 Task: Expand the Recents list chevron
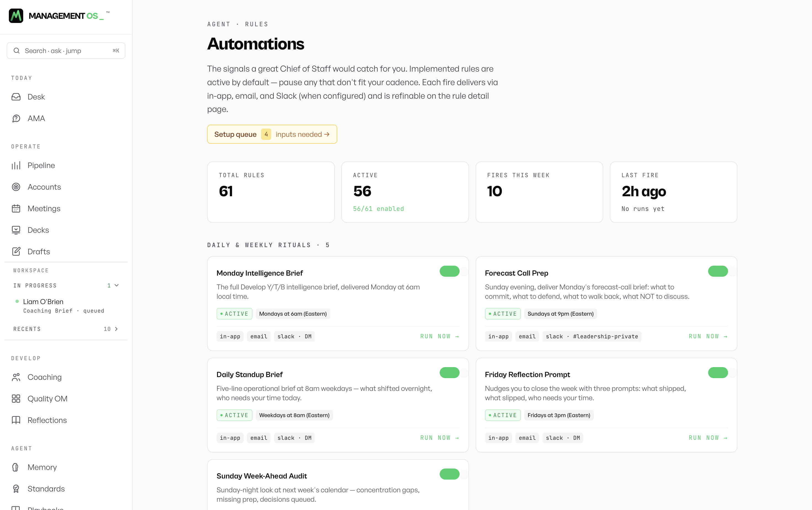coord(116,329)
